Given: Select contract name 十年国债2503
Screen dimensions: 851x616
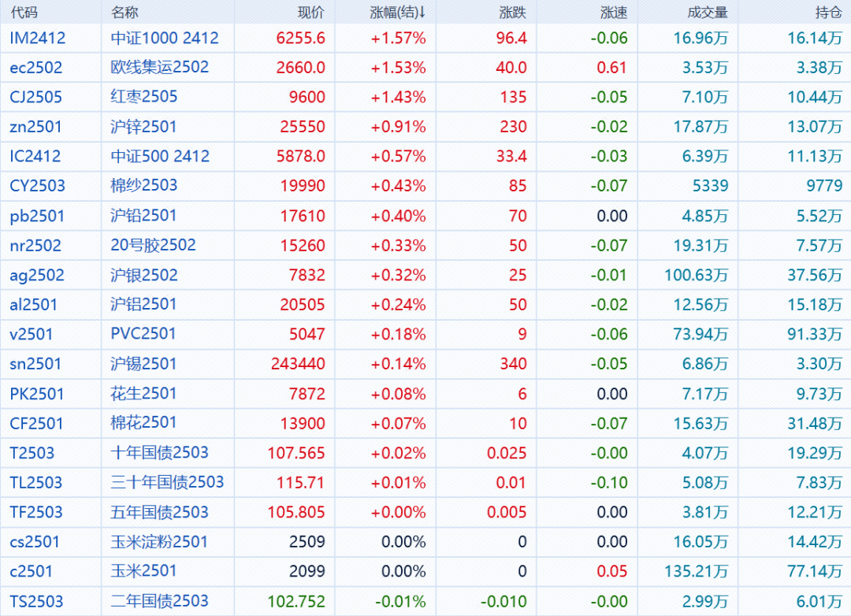Looking at the screenshot, I should [159, 453].
